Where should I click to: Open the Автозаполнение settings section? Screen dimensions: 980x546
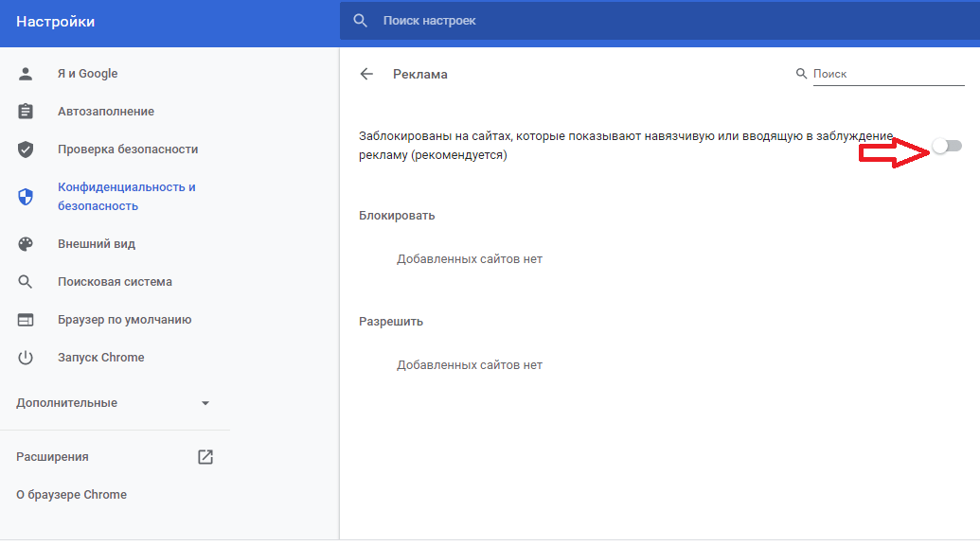click(105, 112)
